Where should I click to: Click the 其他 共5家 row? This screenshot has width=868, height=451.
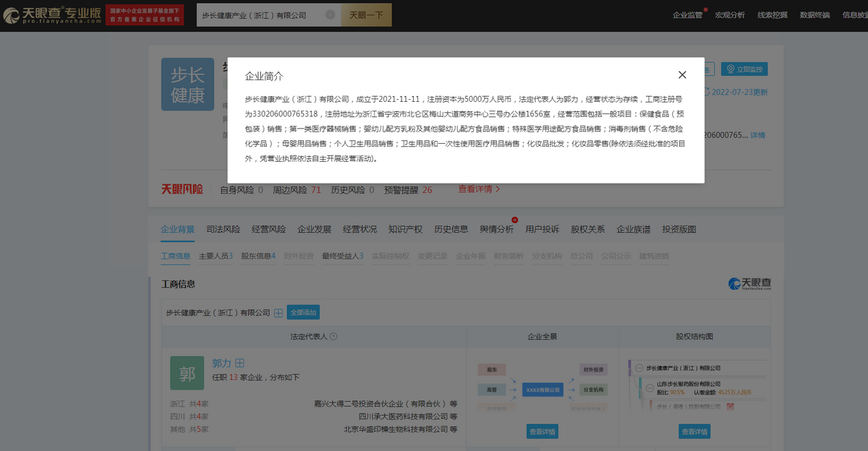tap(189, 429)
